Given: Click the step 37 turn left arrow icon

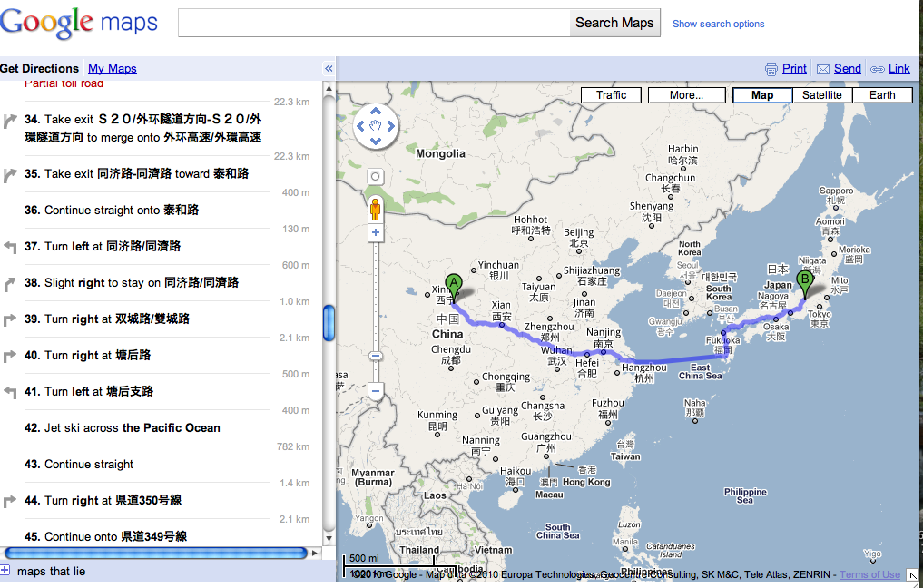Looking at the screenshot, I should (x=10, y=247).
